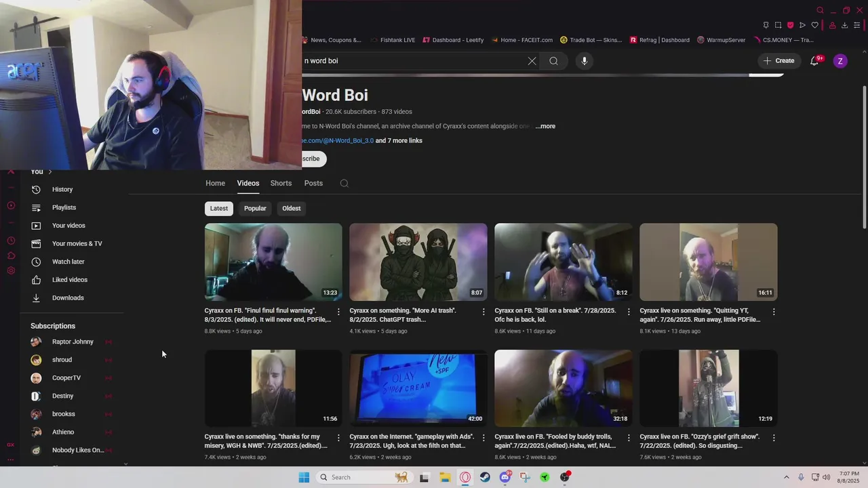Open the Fishtank LIVE bookmark
This screenshot has height=488, width=868.
click(x=393, y=40)
